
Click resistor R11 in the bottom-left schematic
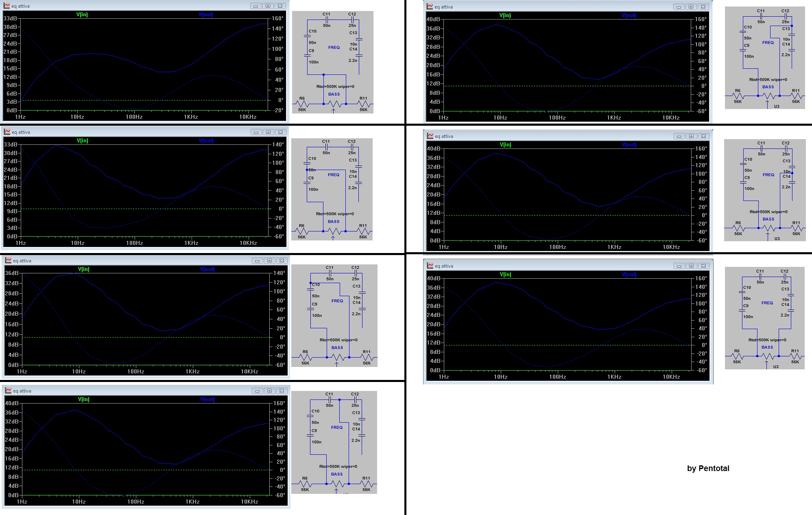pos(367,484)
